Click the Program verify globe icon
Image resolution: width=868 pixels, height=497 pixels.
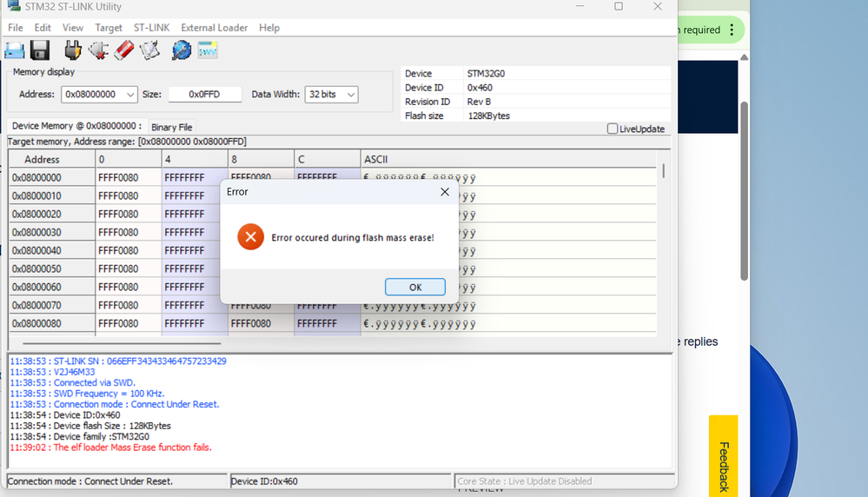click(181, 50)
